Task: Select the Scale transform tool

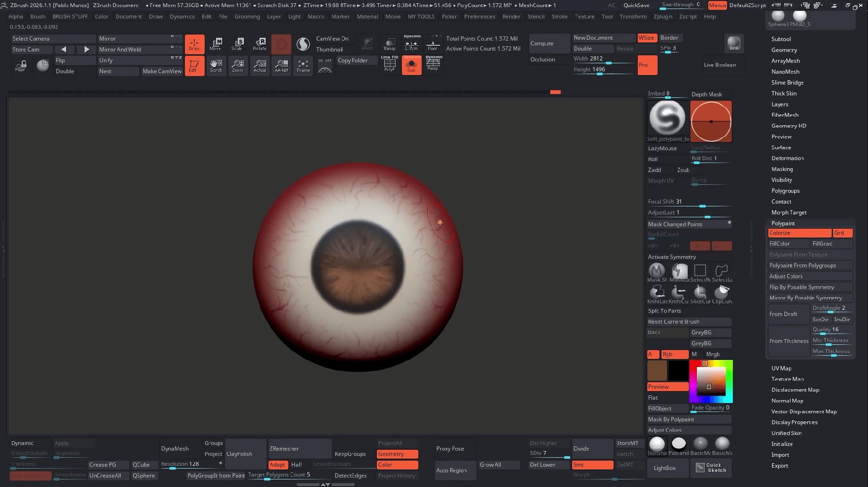Action: (237, 44)
